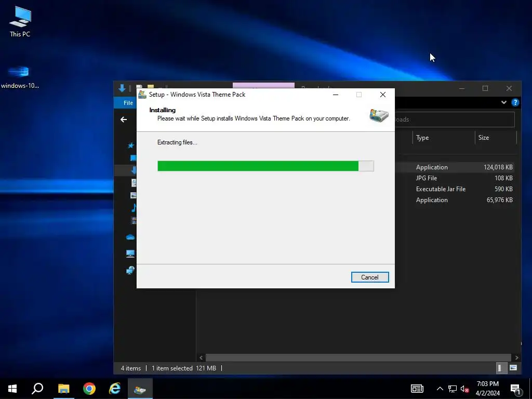Image resolution: width=532 pixels, height=399 pixels.
Task: Open File Explorer from the taskbar
Action: pyautogui.click(x=63, y=389)
